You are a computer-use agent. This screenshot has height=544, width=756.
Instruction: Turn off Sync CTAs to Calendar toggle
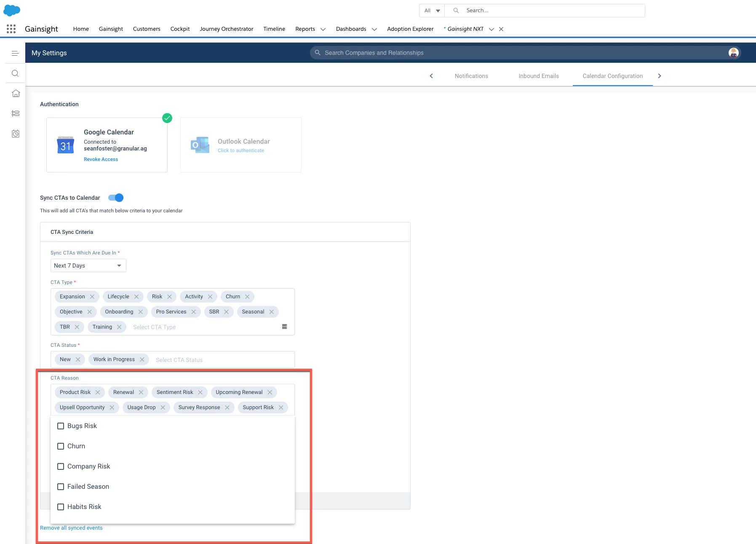coord(116,198)
